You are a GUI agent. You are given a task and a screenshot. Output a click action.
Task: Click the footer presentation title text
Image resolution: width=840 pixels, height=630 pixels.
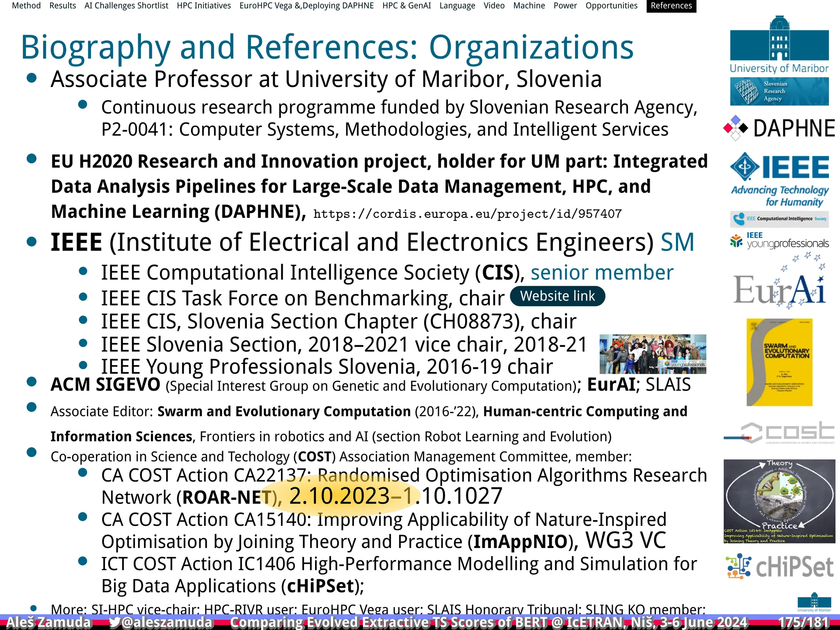pyautogui.click(x=488, y=622)
